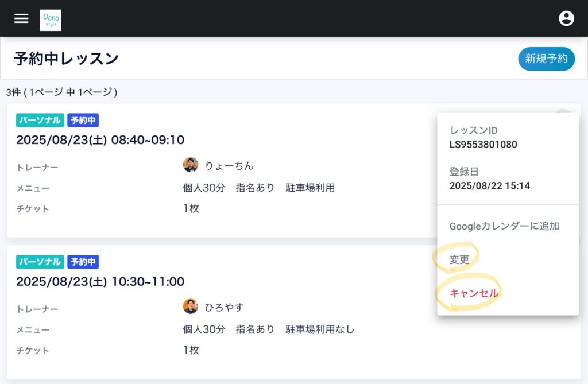The height and width of the screenshot is (384, 588).
Task: Open the 10:30~11:00 lesson date heading
Action: pyautogui.click(x=100, y=282)
